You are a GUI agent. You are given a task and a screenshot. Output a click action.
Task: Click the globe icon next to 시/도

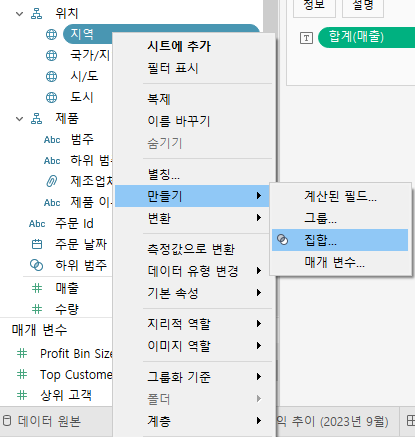pos(51,76)
